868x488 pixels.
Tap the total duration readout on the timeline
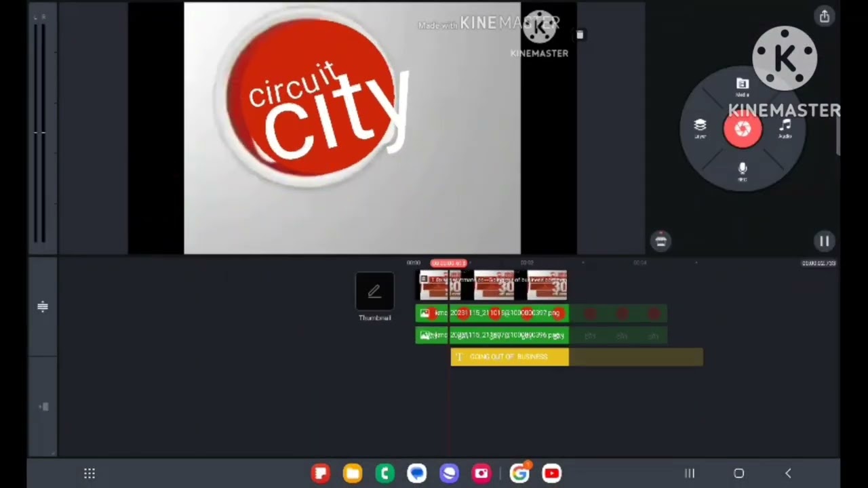click(x=818, y=263)
